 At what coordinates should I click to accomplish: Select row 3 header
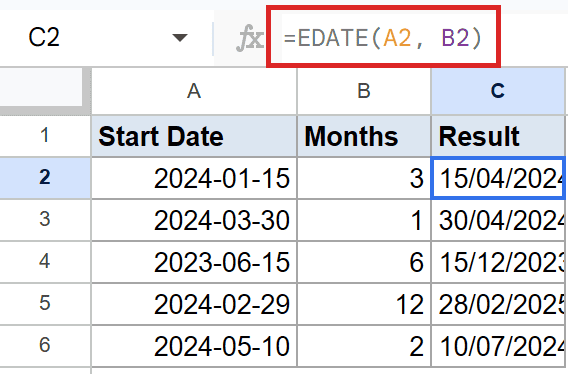point(45,220)
